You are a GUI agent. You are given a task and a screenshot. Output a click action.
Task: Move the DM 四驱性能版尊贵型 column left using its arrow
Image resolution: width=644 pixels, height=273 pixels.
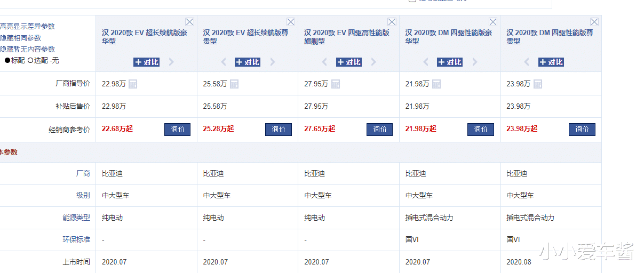coord(527,62)
